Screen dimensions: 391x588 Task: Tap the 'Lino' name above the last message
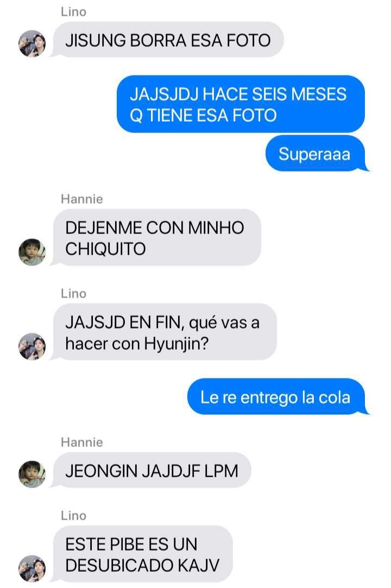tap(73, 516)
